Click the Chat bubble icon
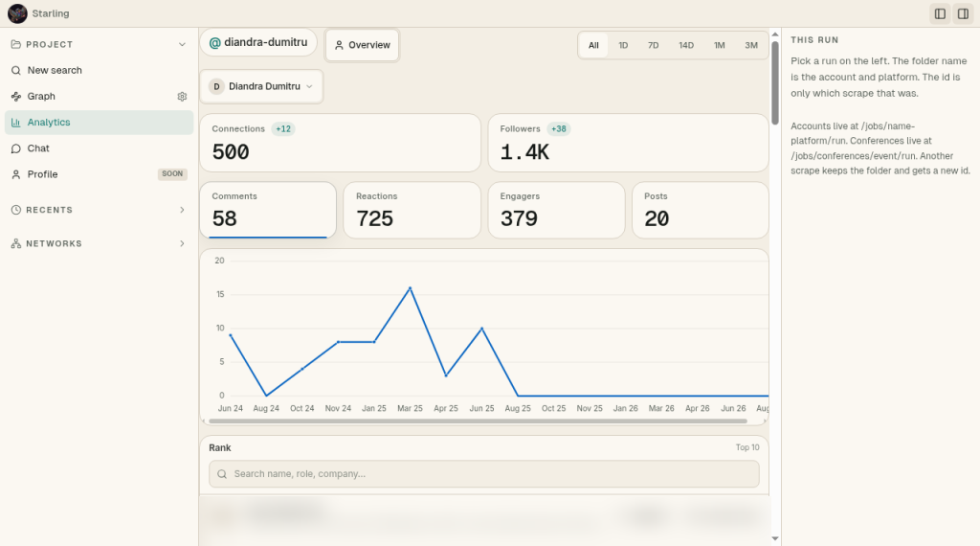This screenshot has width=980, height=546. pos(15,148)
